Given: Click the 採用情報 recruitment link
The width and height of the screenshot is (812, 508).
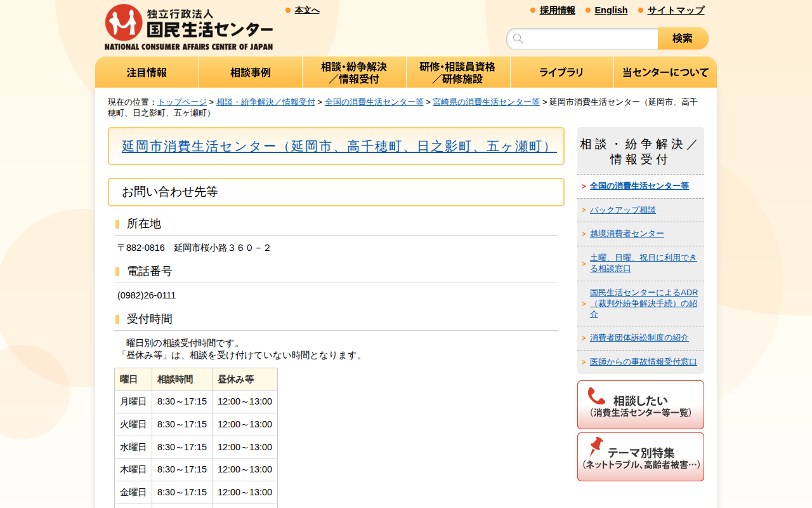Looking at the screenshot, I should coord(557,10).
